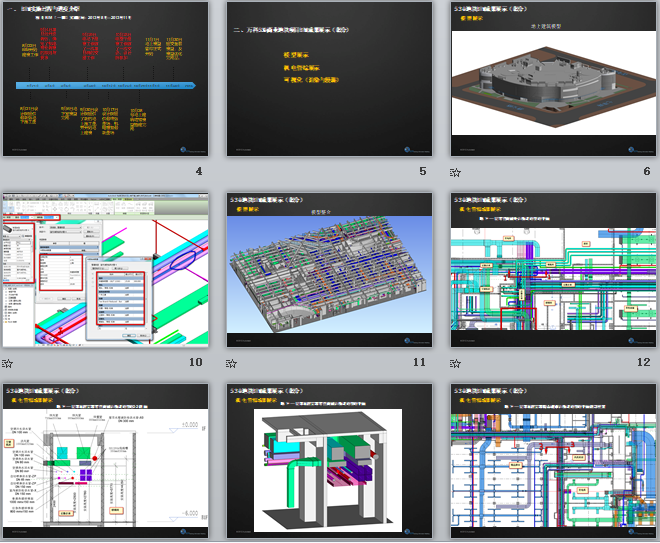Click slide number 4 label
This screenshot has width=660, height=543.
click(x=199, y=172)
